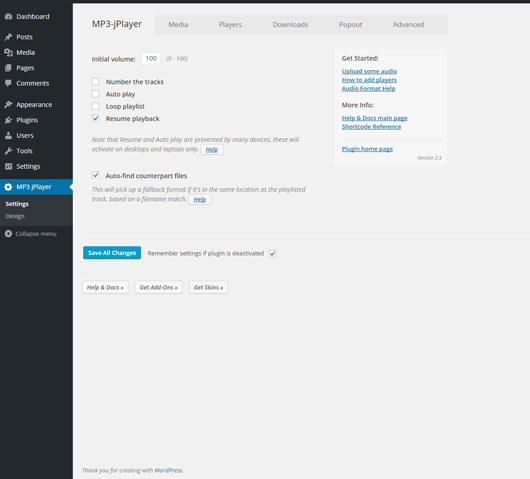
Task: Click the Posts pushpin icon
Action: click(8, 37)
